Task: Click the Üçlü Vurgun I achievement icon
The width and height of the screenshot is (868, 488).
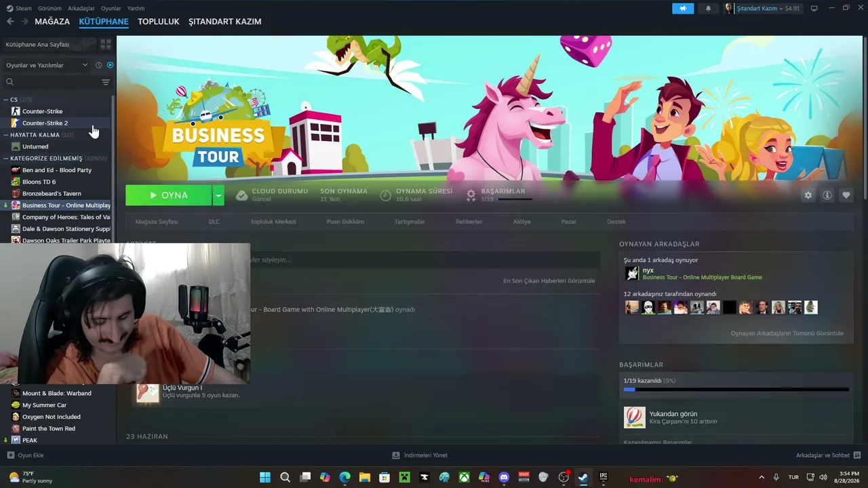Action: tap(148, 391)
